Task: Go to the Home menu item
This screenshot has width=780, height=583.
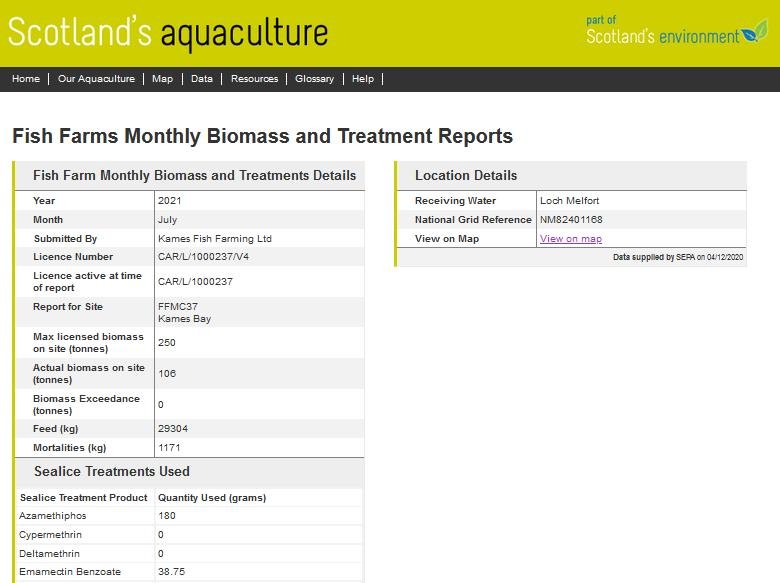Action: tap(26, 79)
